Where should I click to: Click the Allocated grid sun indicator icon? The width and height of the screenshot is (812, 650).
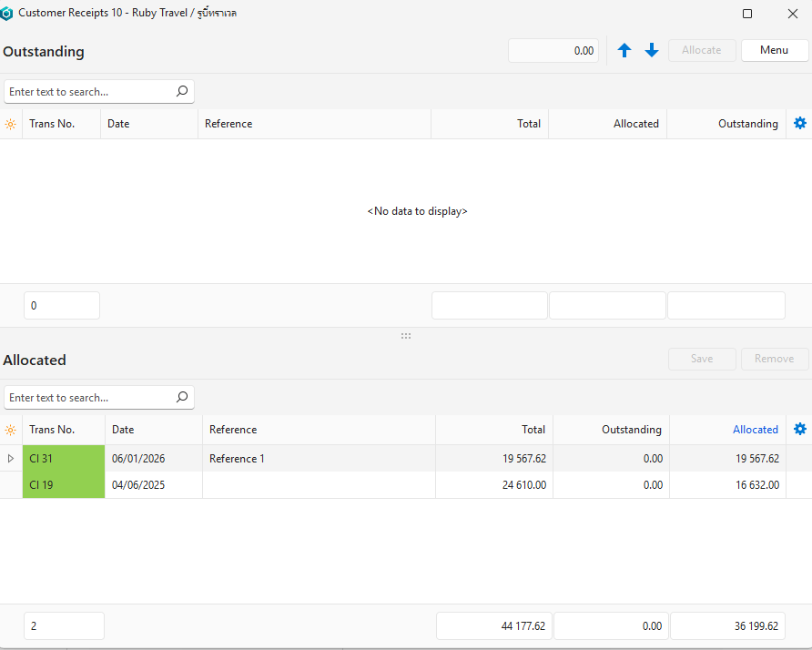11,430
